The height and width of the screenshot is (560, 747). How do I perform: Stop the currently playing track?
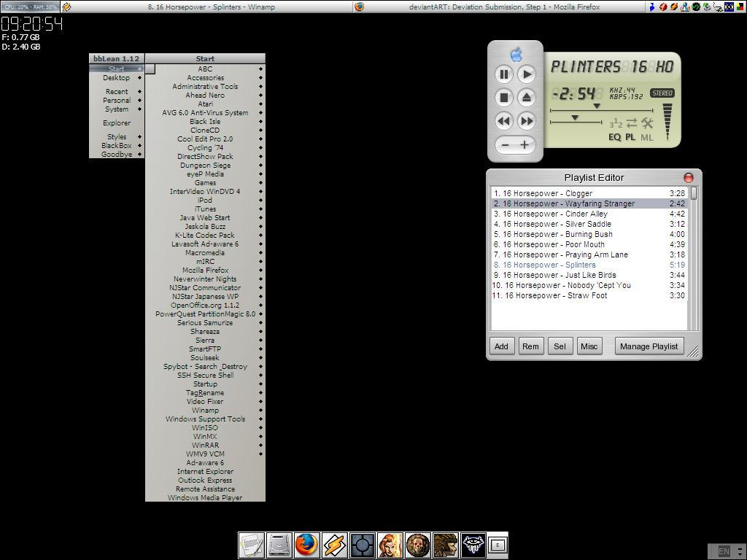click(504, 98)
